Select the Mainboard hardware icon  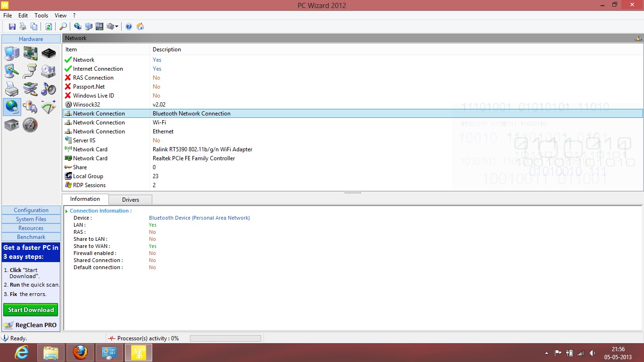tap(30, 53)
